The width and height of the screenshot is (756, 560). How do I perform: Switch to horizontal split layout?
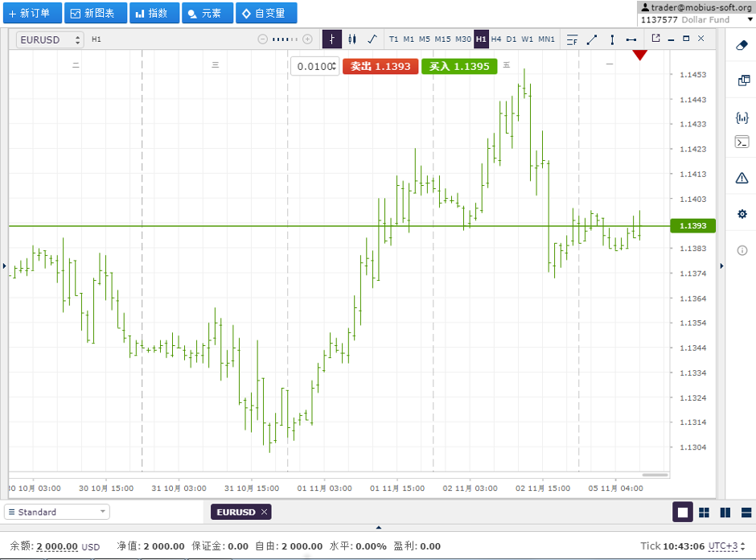[x=746, y=513]
